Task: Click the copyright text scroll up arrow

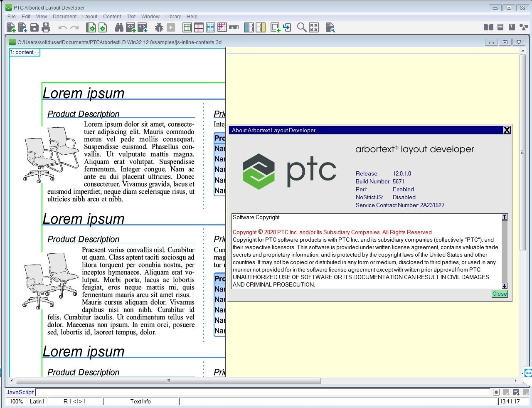Action: tap(505, 217)
